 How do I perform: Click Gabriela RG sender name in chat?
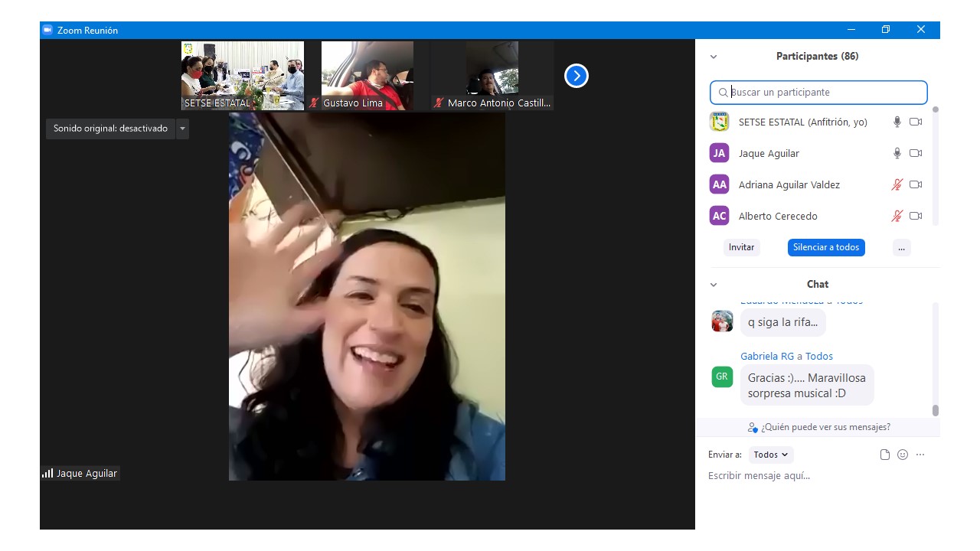(767, 357)
